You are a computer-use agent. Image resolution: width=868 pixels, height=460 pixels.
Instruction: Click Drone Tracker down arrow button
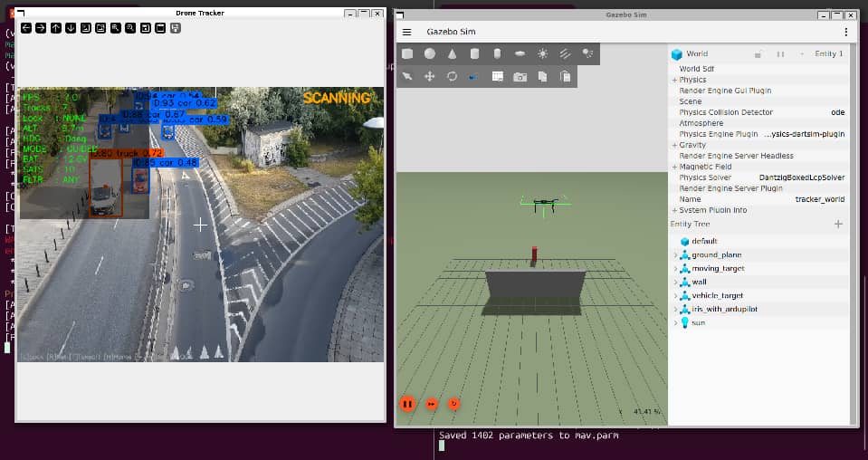tap(71, 28)
